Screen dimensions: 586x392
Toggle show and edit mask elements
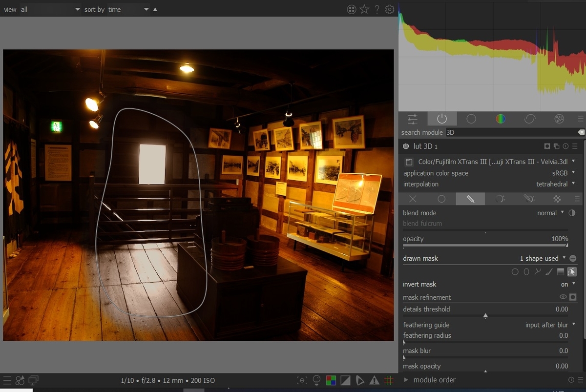(572, 272)
